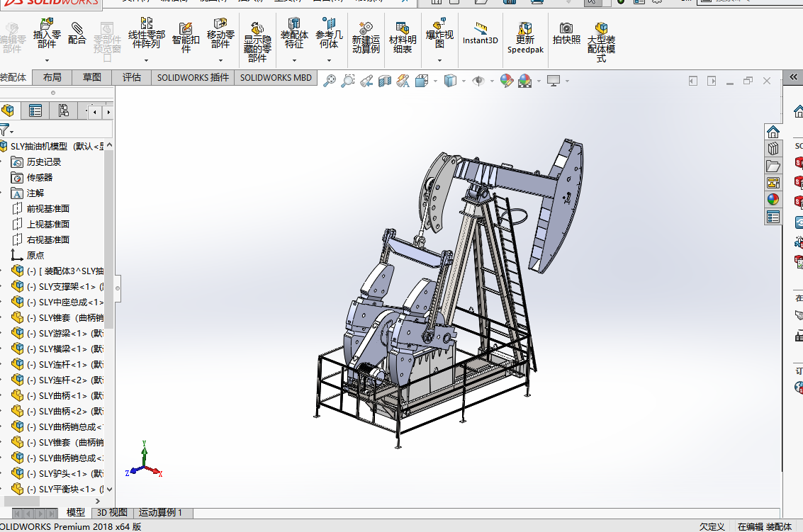Click feature tree scrollbar down arrow

(109, 489)
